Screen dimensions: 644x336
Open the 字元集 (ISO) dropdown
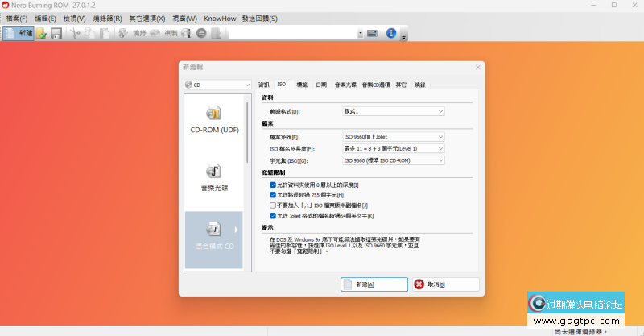point(394,160)
